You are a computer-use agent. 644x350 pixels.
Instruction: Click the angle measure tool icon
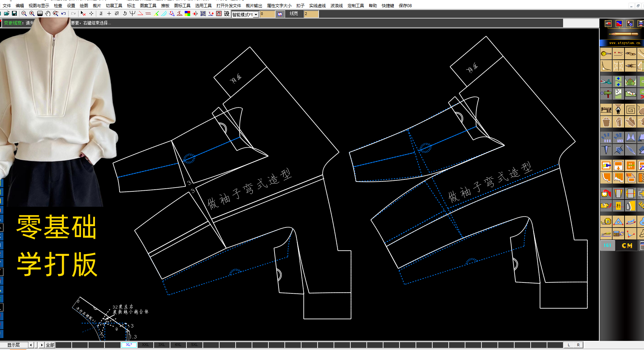coord(630,234)
